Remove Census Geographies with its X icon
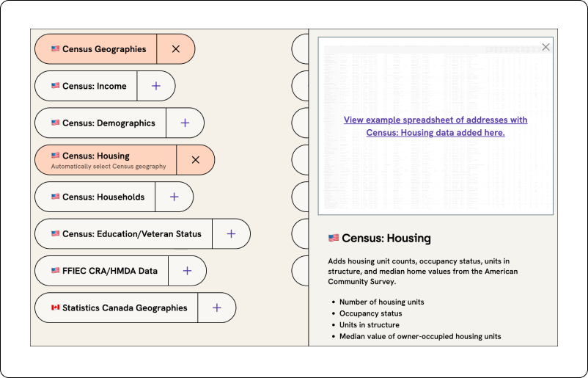Screen dimensions: 588x378 coord(176,48)
